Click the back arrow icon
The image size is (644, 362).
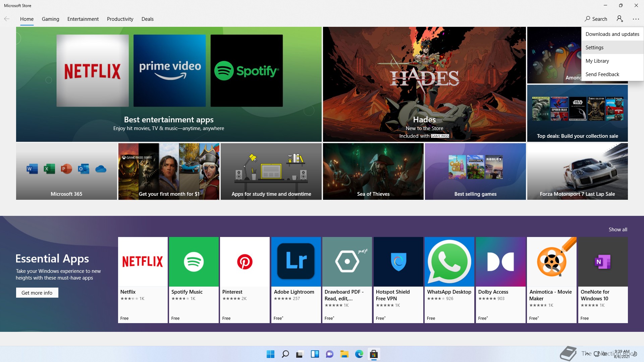pyautogui.click(x=7, y=19)
